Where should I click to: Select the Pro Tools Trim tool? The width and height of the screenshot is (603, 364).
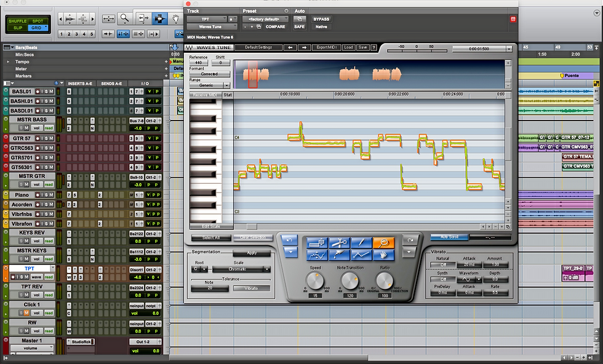click(143, 18)
